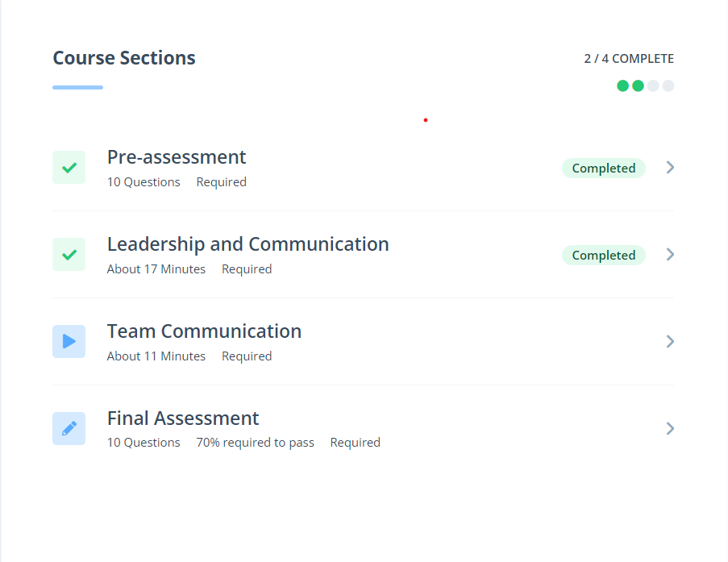Click the Completed badge on Pre-assessment
Viewport: 728px width, 562px height.
coord(604,169)
